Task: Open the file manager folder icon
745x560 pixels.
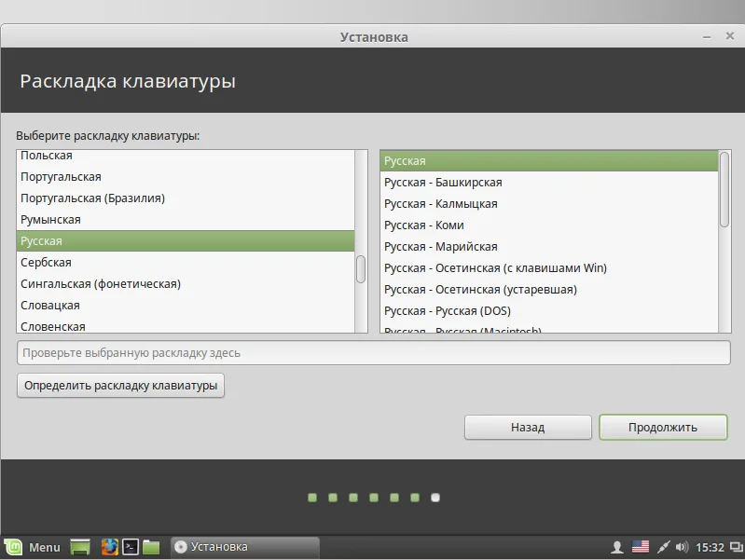Action: (x=151, y=547)
